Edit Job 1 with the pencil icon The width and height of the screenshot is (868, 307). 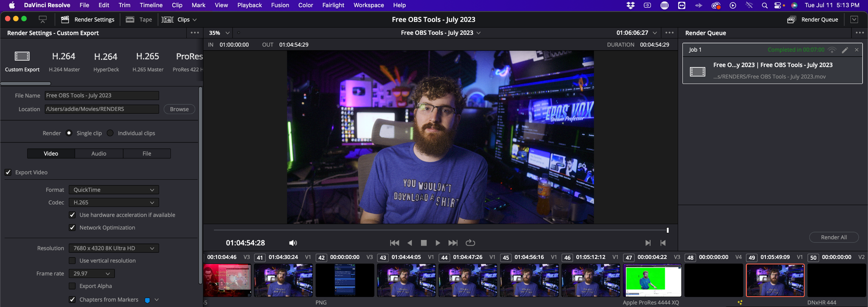[845, 50]
